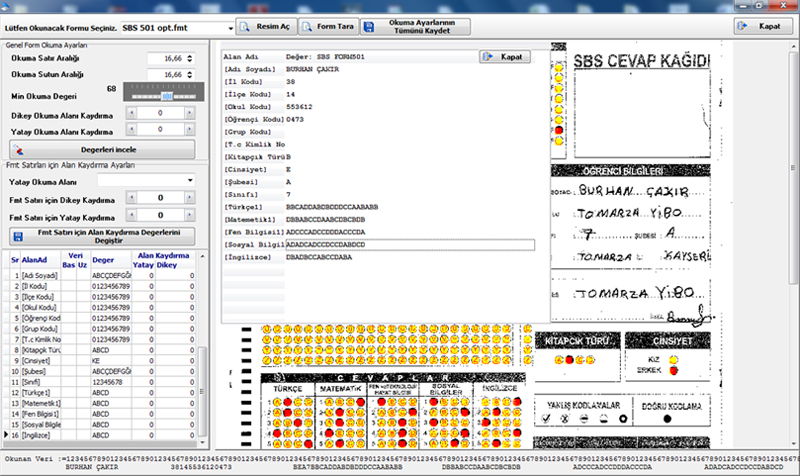Click the İl Kodu value 38
Screen dimensions: 800x476
click(x=290, y=82)
